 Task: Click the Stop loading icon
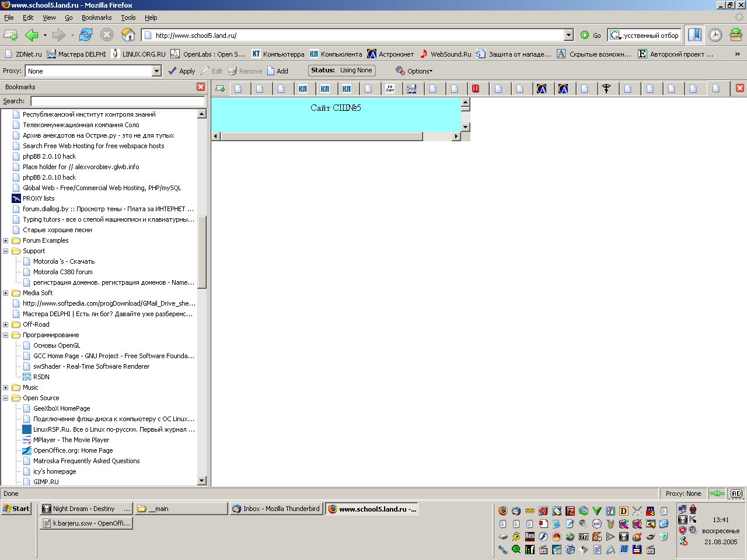click(107, 35)
